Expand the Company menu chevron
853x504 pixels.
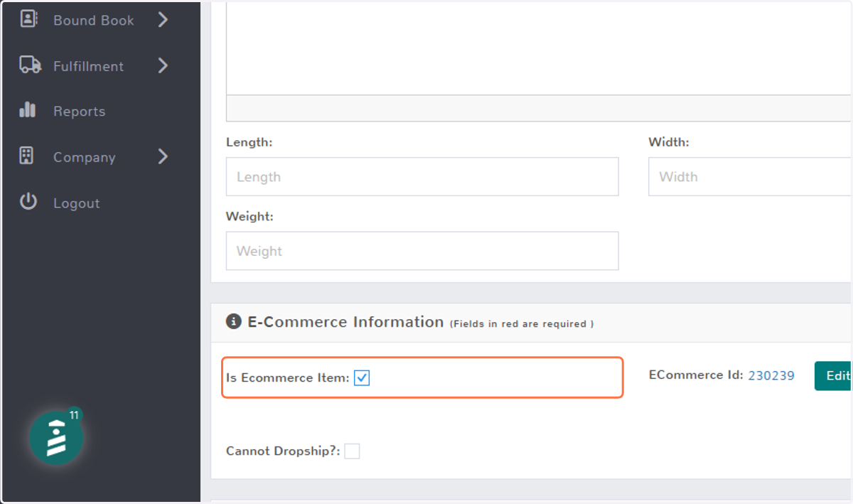pos(163,156)
